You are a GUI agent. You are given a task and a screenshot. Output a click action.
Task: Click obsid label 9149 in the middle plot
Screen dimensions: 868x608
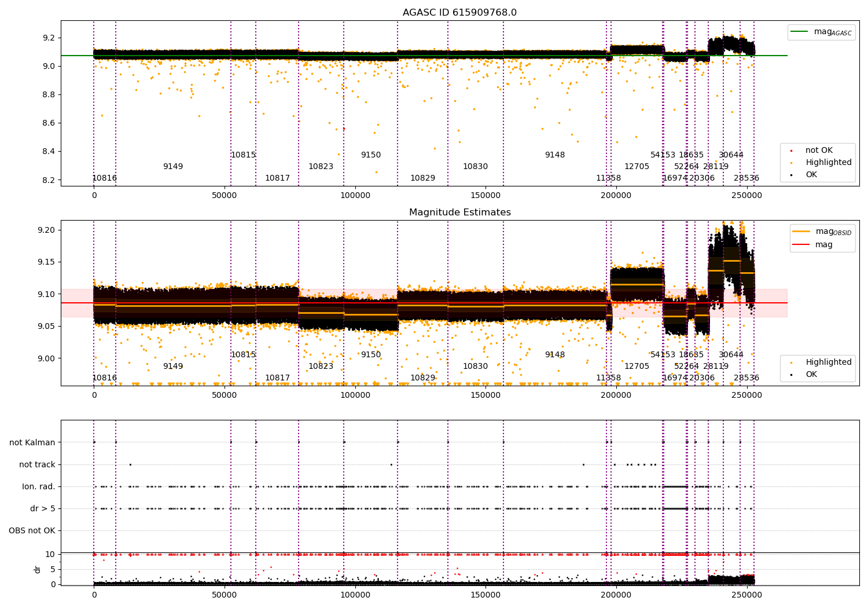click(173, 367)
